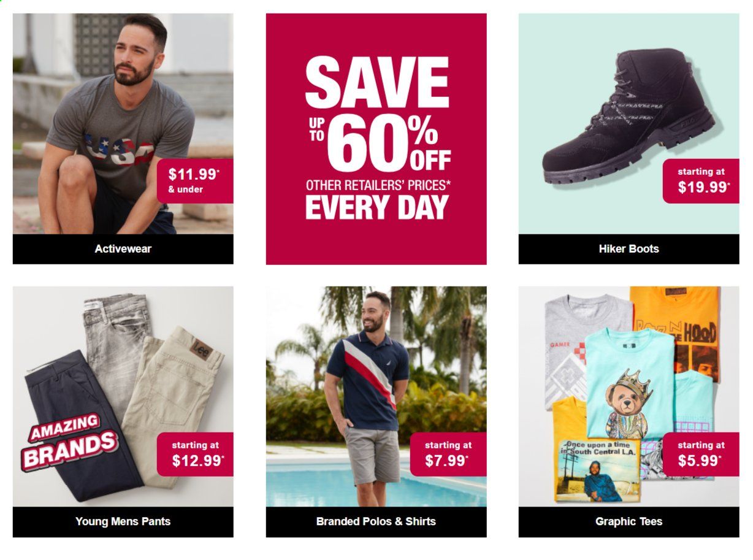Image resolution: width=753 pixels, height=560 pixels.
Task: Select the starting at $12.99 badge
Action: (195, 454)
